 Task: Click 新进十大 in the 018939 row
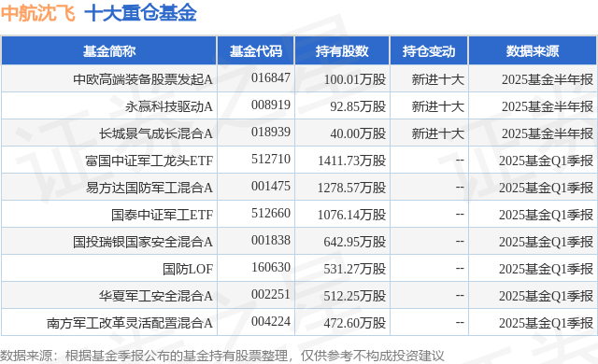click(438, 133)
